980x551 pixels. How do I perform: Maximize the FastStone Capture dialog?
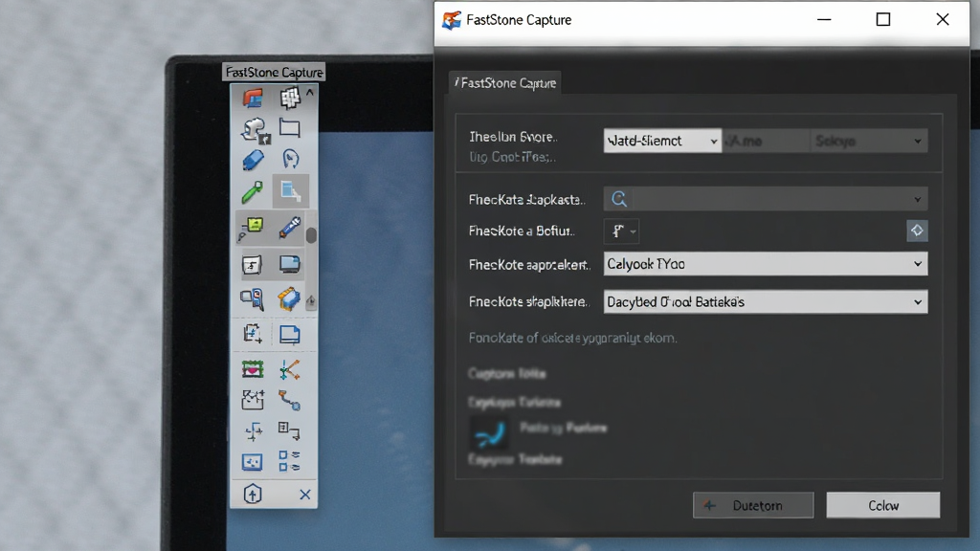[x=883, y=19]
